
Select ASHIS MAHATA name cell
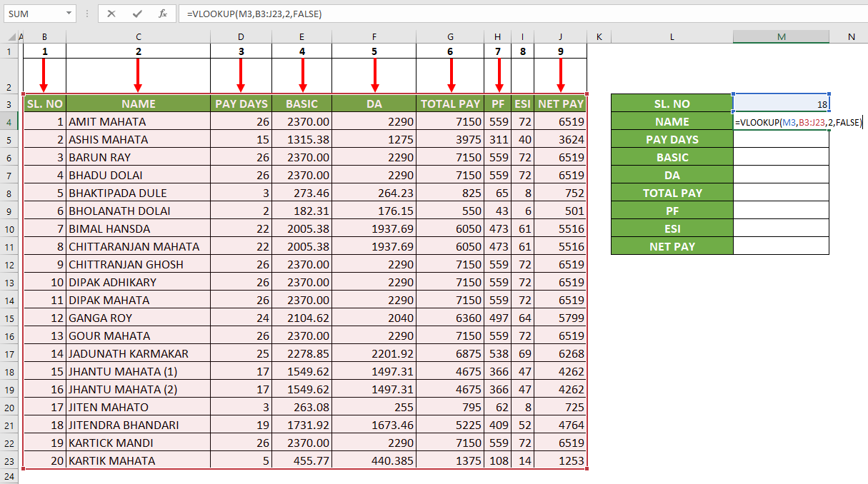tap(138, 139)
